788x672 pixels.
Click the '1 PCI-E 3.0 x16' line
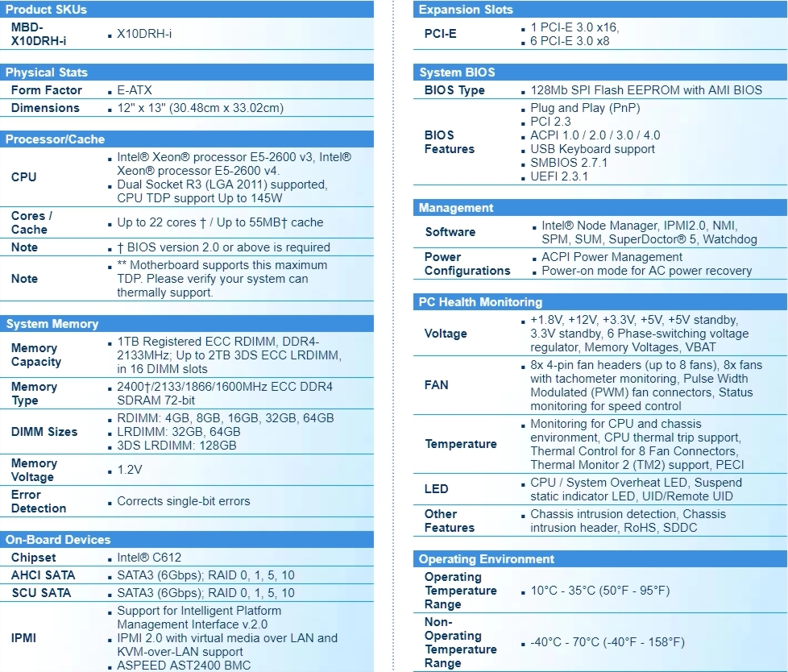tap(574, 27)
